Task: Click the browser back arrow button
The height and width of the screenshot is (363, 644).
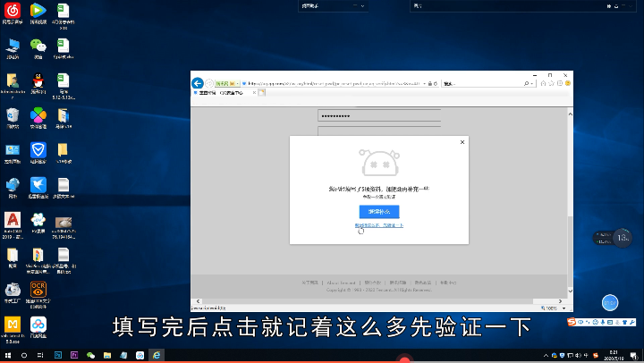Action: point(198,82)
